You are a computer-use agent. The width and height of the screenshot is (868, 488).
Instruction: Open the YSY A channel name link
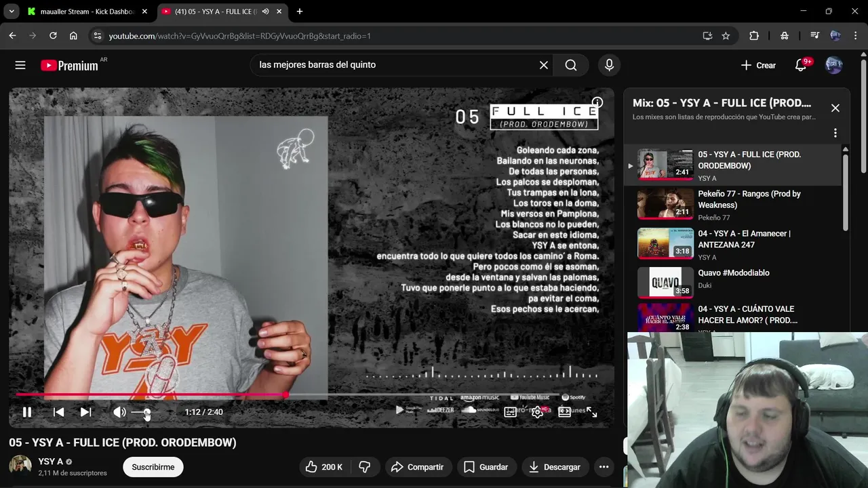pyautogui.click(x=51, y=462)
